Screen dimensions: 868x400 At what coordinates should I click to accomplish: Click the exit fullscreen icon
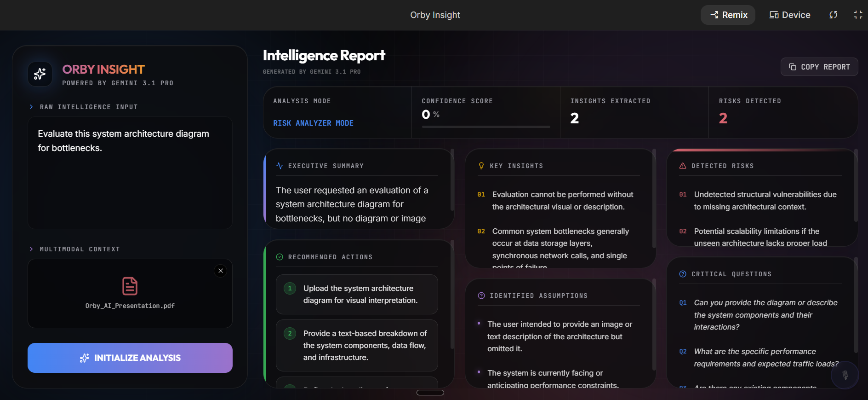tap(858, 15)
